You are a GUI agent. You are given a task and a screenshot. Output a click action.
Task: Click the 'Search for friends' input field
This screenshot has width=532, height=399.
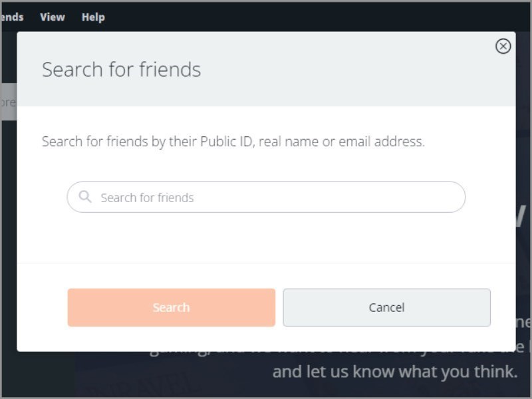[266, 197]
